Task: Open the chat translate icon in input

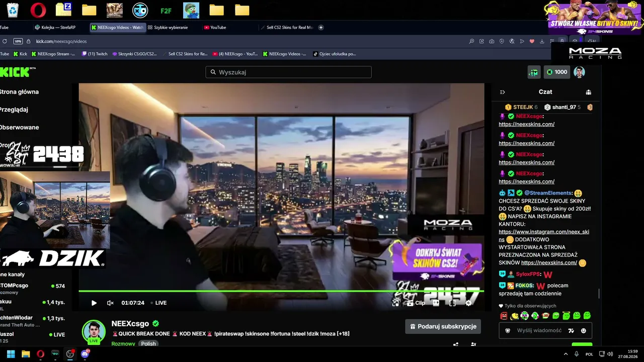Action: (571, 331)
